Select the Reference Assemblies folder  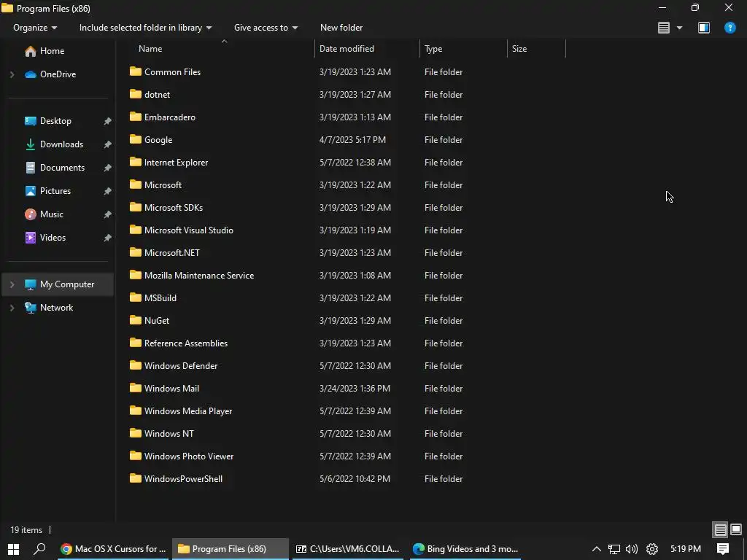pos(186,343)
